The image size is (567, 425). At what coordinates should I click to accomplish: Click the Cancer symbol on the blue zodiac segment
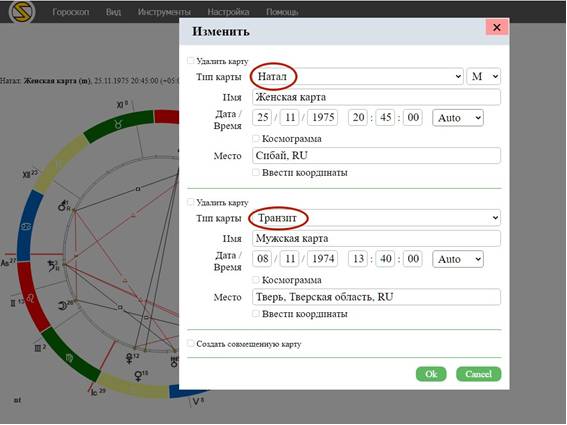[27, 227]
